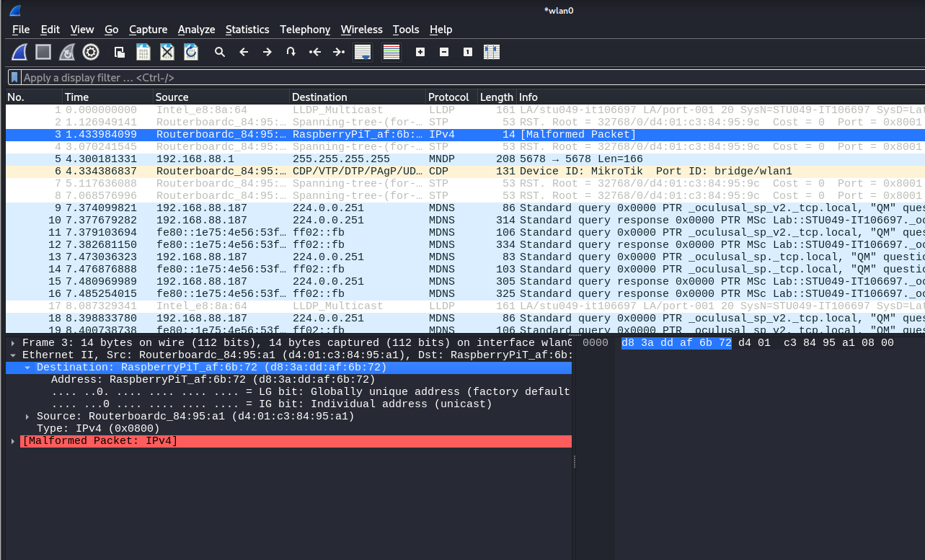Select the Type: IPv4 (0x0800) field
This screenshot has width=925, height=560.
click(98, 429)
